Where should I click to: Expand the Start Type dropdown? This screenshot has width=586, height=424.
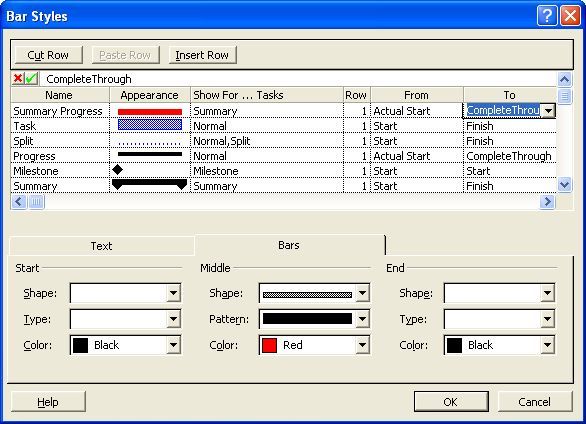173,319
